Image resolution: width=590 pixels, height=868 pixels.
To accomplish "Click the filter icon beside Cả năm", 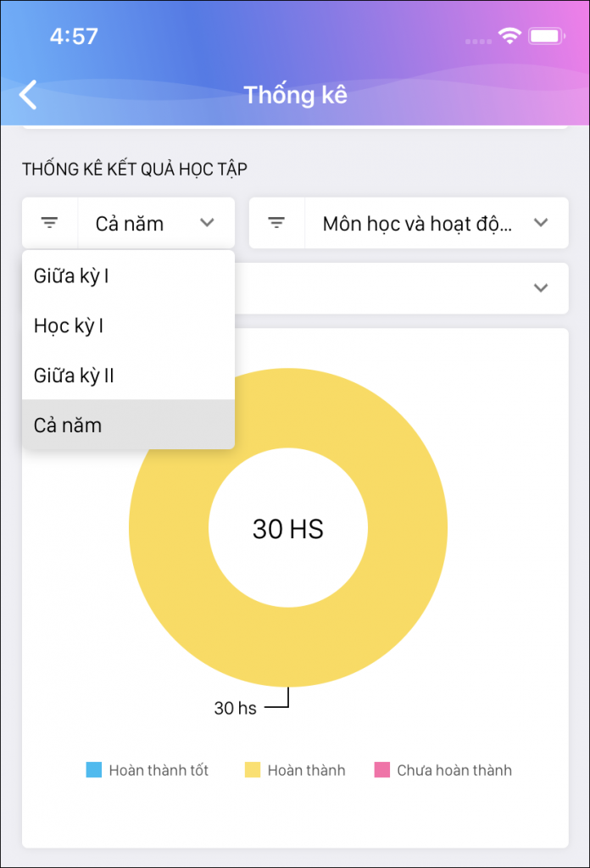I will [50, 223].
